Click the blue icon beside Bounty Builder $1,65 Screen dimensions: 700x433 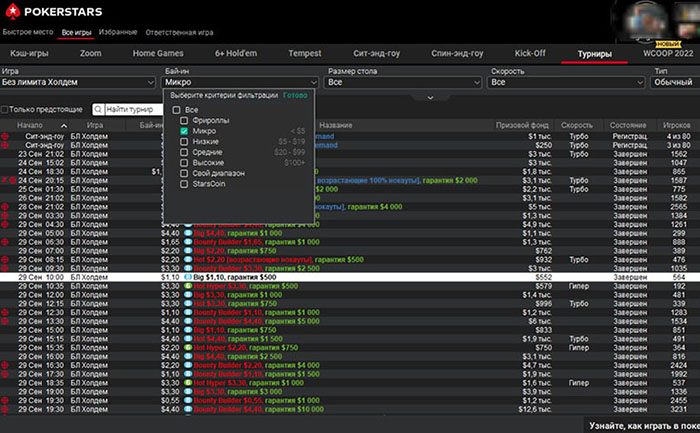pyautogui.click(x=188, y=242)
